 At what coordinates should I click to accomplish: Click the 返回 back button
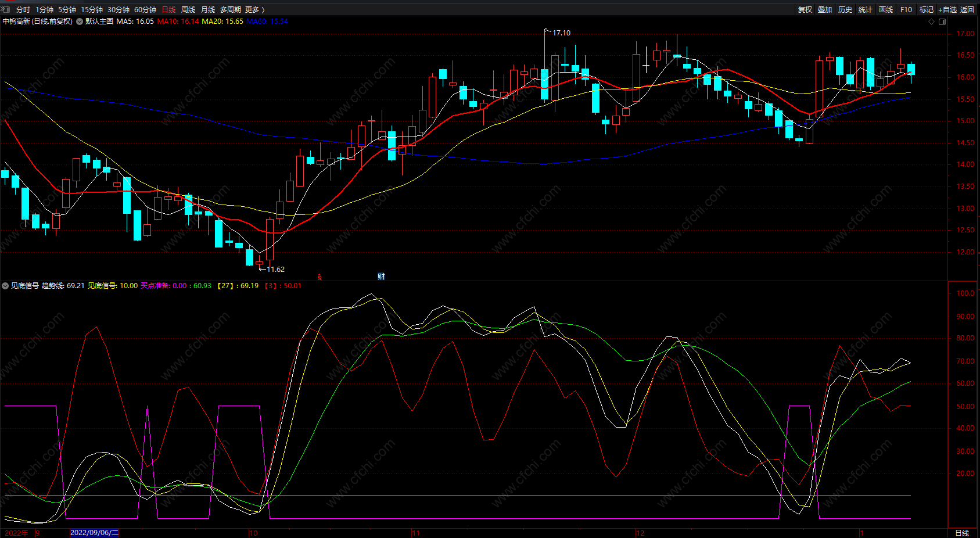(x=967, y=9)
